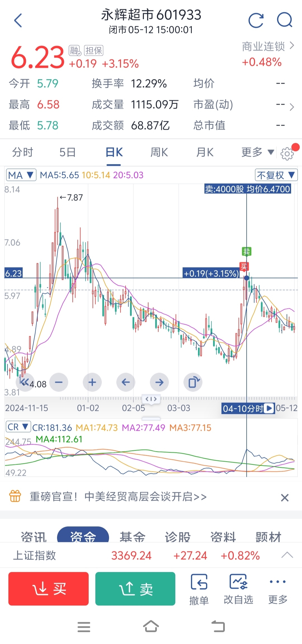
Task: Tap the sub-chart resize handle
Action: pyautogui.click(x=151, y=418)
